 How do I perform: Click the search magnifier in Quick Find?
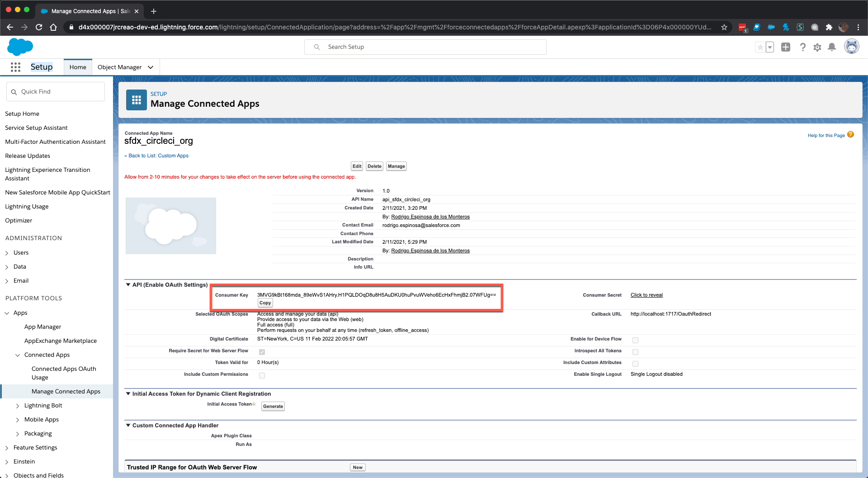[x=14, y=92]
